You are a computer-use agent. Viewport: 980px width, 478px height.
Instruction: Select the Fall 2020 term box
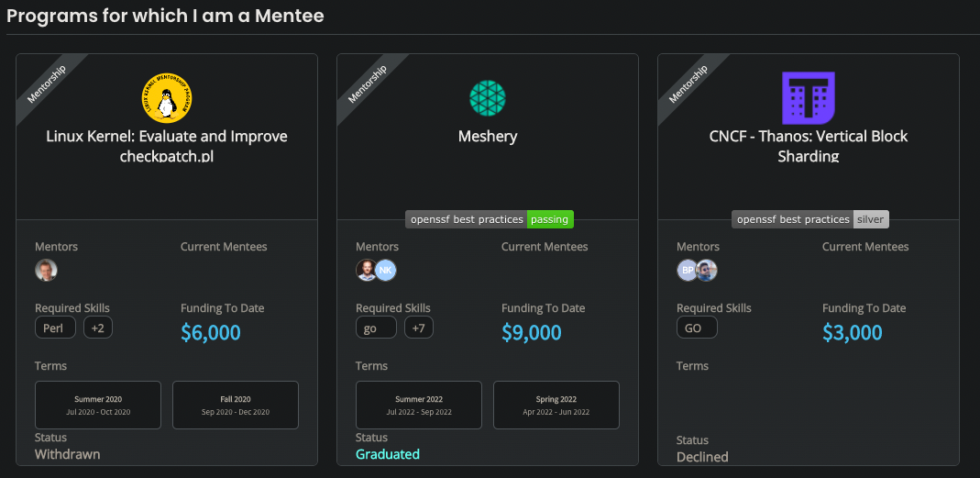coord(236,405)
